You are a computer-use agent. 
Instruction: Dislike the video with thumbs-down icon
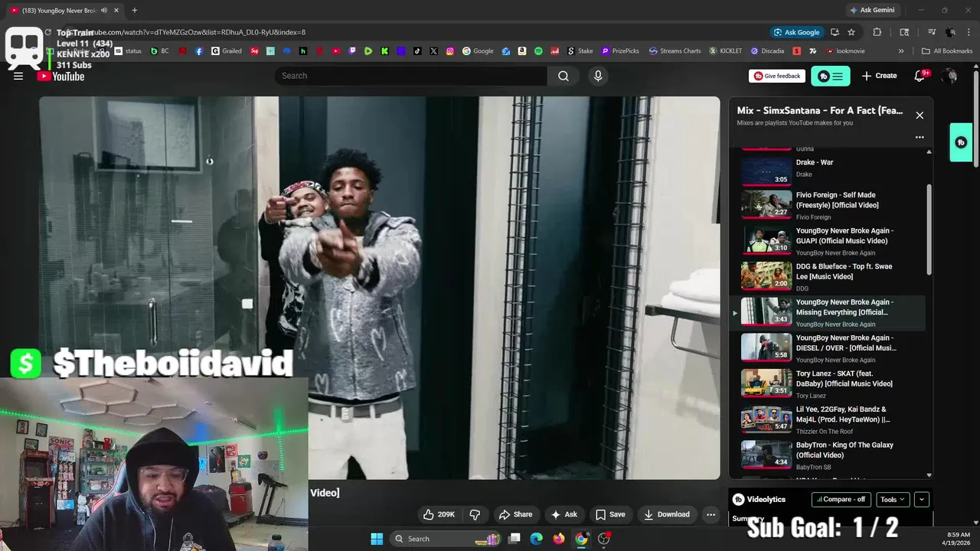click(x=475, y=514)
